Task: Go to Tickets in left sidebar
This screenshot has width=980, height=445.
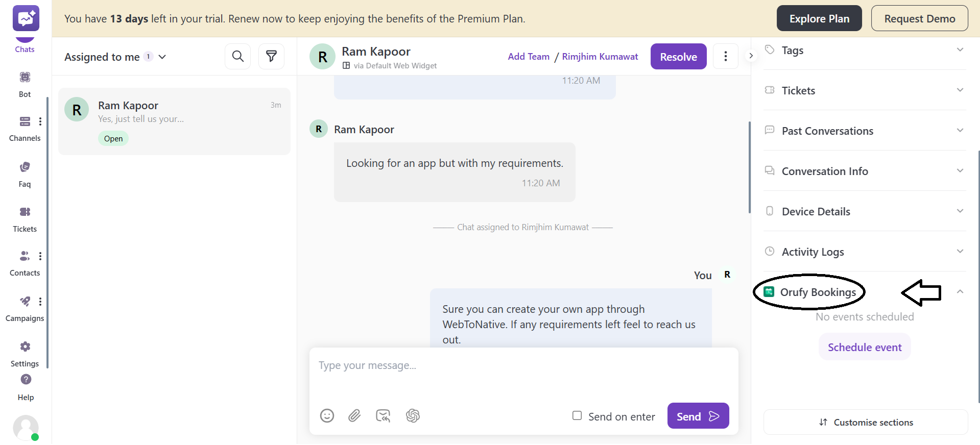Action: tap(25, 218)
